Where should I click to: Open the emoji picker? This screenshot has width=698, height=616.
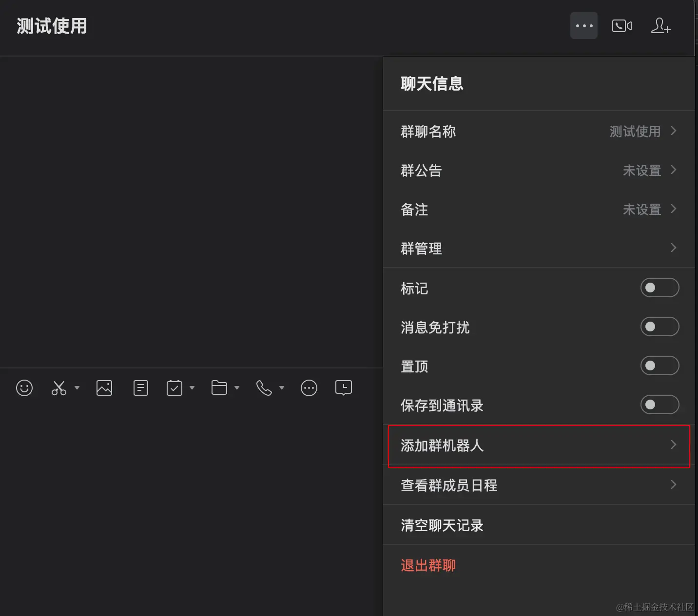click(24, 388)
